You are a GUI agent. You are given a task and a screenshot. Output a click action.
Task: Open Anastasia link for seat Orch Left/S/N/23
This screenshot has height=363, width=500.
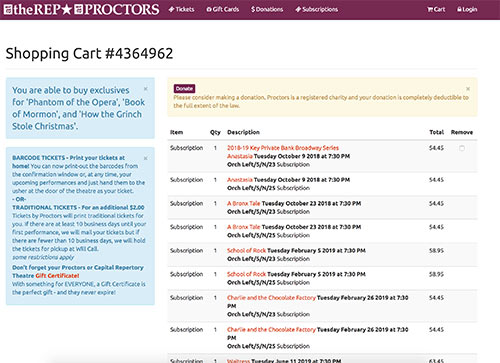click(240, 156)
